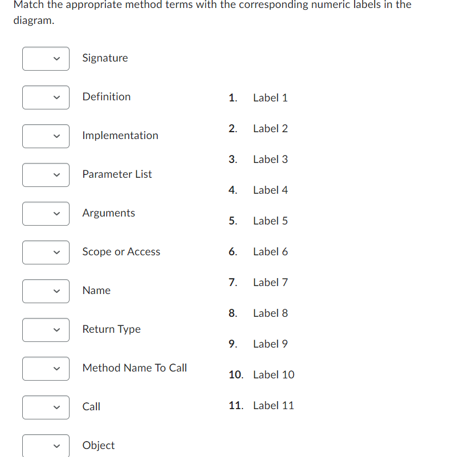Open the Method Name To Call dropdown
This screenshot has height=457, width=476.
coord(46,369)
